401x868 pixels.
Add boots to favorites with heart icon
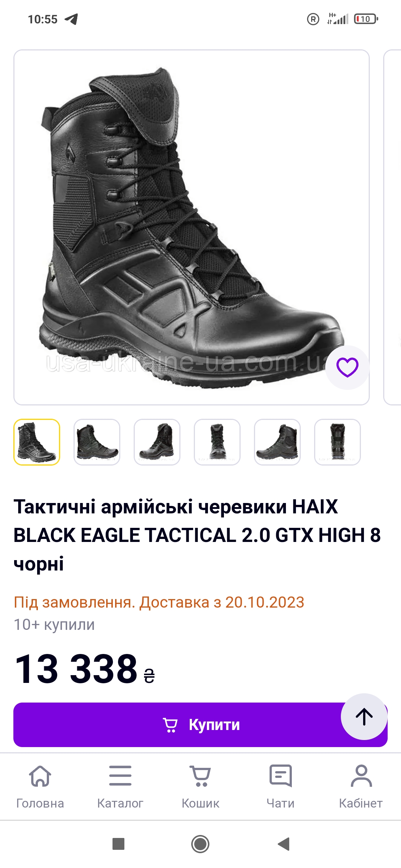347,367
